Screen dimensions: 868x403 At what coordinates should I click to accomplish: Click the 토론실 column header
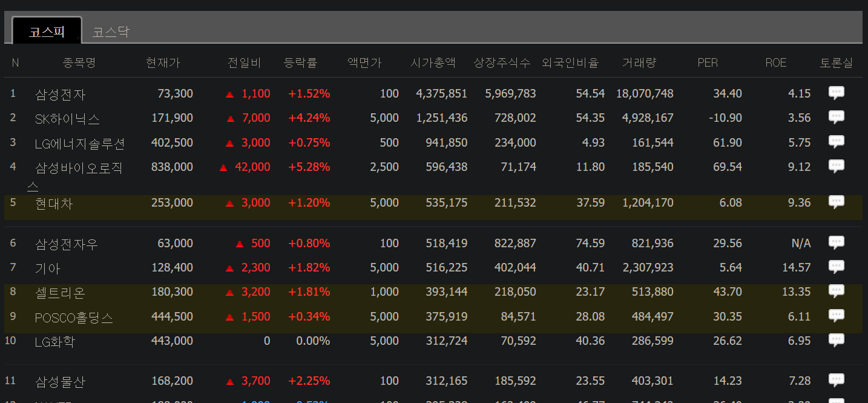tap(837, 62)
